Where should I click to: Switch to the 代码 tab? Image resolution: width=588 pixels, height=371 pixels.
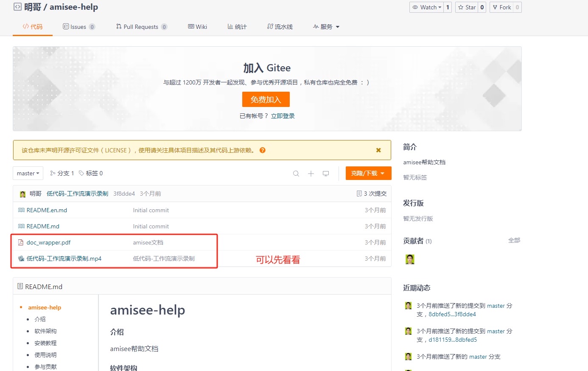click(x=33, y=27)
